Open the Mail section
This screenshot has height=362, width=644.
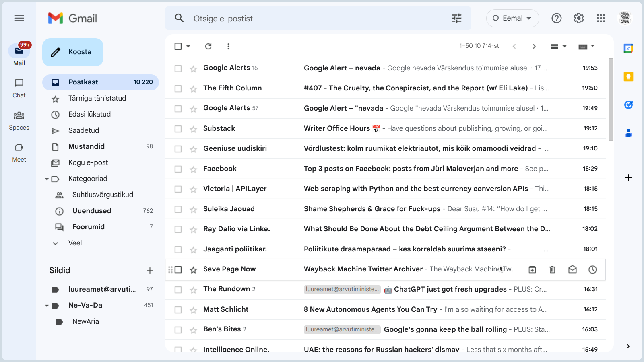(x=19, y=54)
